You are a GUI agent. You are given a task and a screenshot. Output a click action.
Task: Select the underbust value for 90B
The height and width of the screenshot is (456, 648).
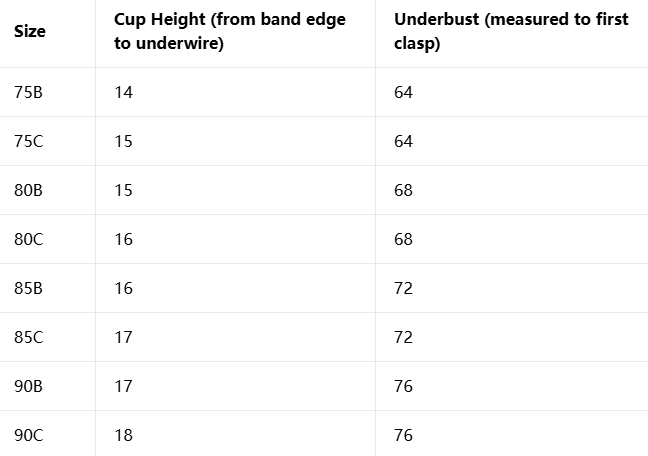click(403, 387)
